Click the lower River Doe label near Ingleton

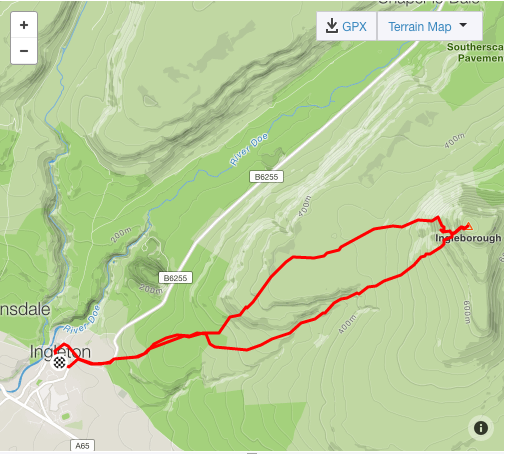[82, 319]
